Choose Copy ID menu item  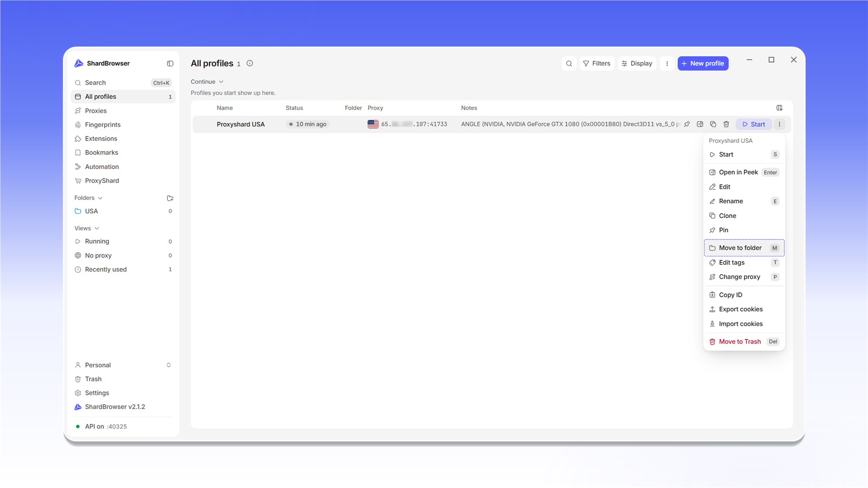(744, 295)
